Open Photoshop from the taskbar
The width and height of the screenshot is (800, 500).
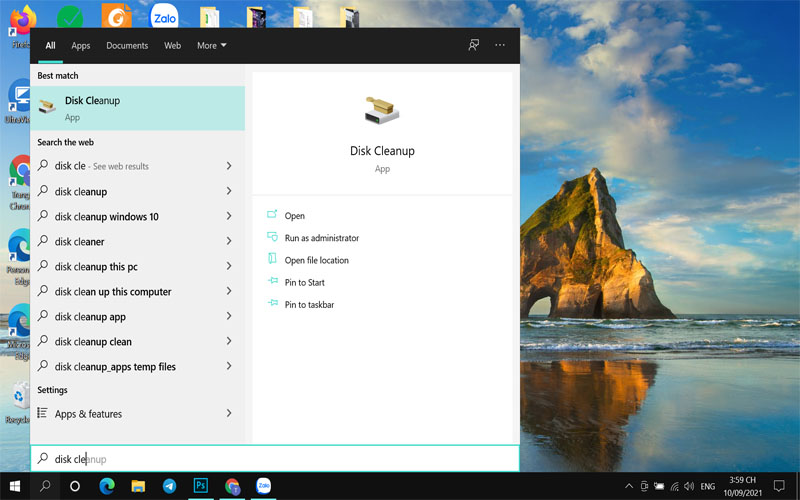point(201,486)
